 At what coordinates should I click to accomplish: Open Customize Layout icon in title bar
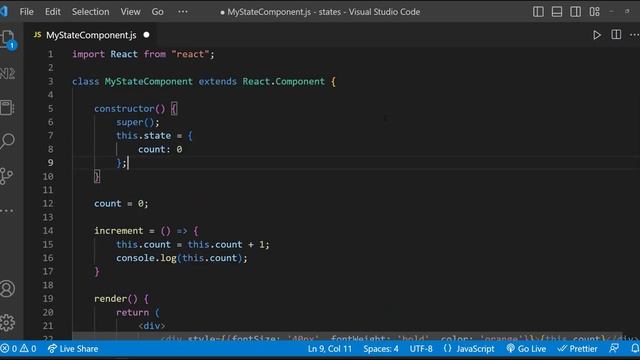[594, 12]
